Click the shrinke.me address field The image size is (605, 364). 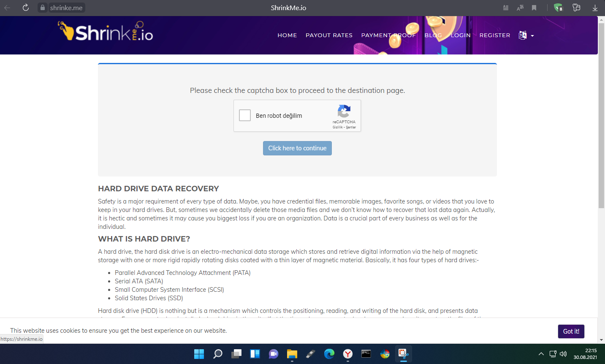tap(66, 8)
